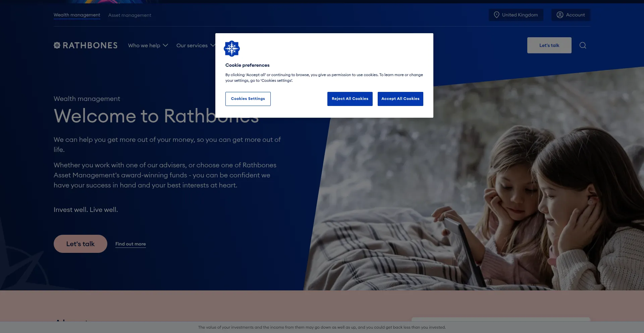Click the 'Invest well. Live well.' text

86,210
